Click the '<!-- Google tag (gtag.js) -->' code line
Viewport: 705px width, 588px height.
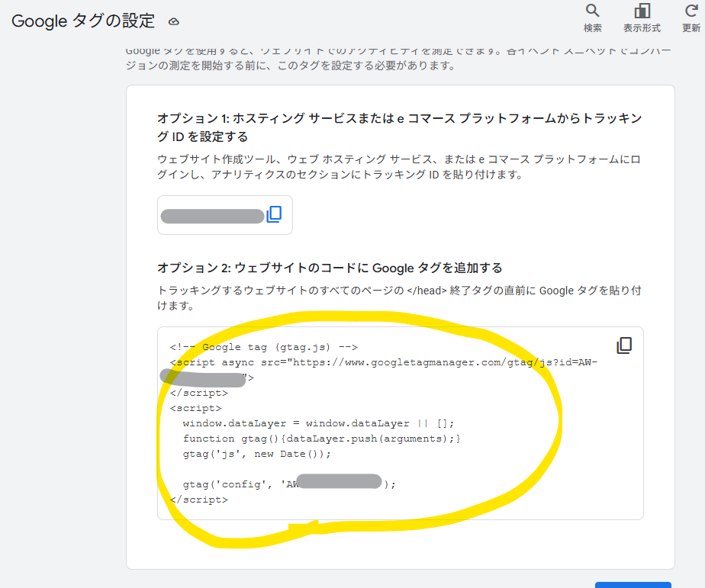click(x=263, y=347)
